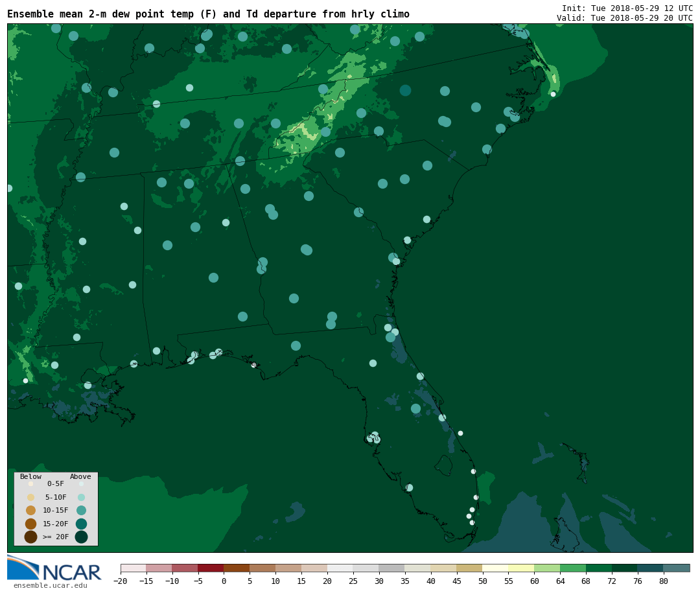Screen dimensions: 700x593
Task: Pick the light green segment between 60 and 64
Action: pyautogui.click(x=547, y=568)
